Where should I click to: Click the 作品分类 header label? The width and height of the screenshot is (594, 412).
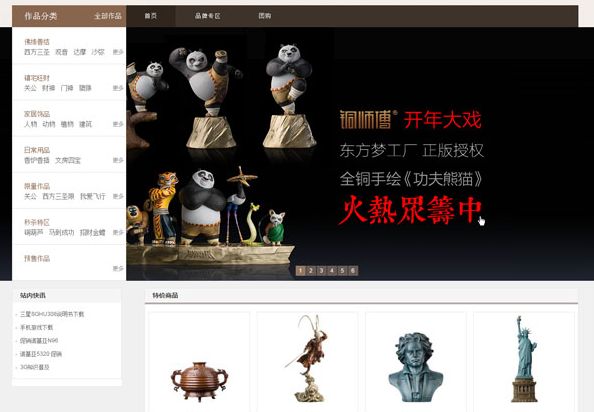[41, 16]
